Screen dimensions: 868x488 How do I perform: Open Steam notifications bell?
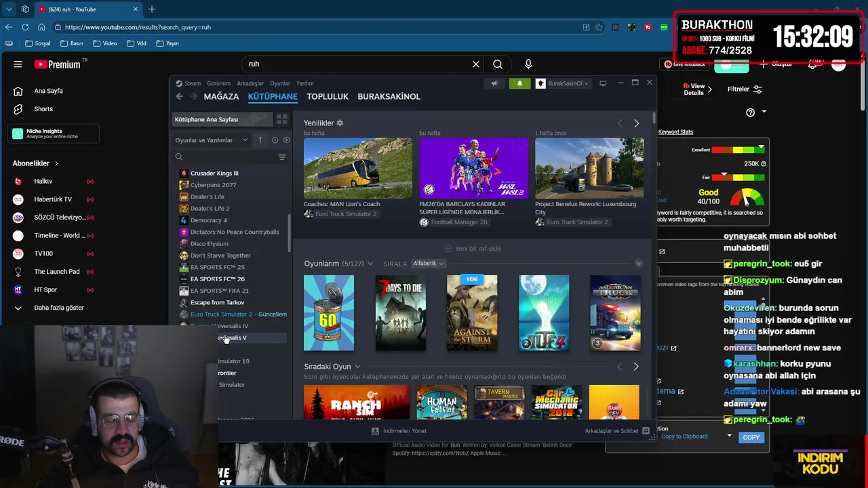click(519, 83)
